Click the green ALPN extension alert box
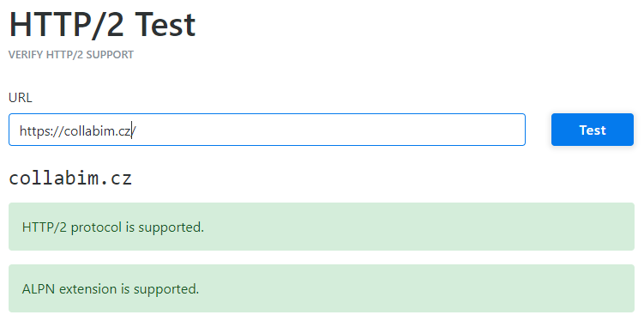The height and width of the screenshot is (333, 644). tap(322, 288)
